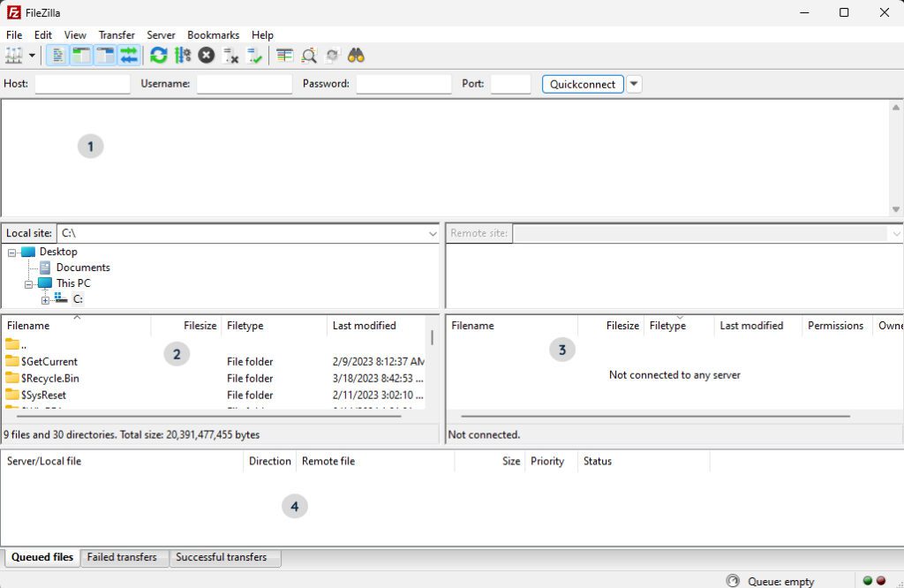
Task: Click the red activity indicator light
Action: pos(880,581)
